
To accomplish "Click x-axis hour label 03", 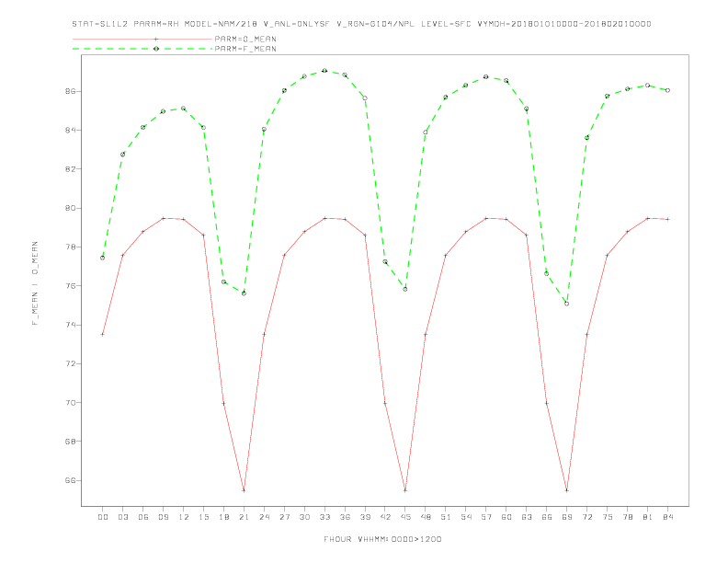I will click(123, 517).
